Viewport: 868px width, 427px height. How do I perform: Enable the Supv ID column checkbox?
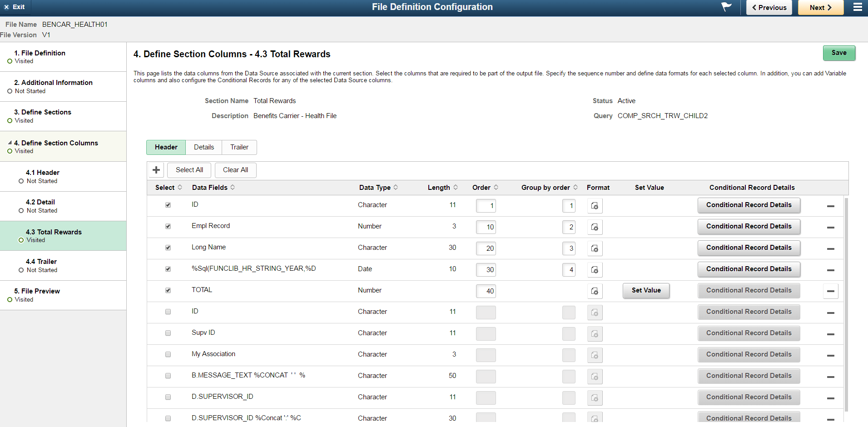[168, 333]
